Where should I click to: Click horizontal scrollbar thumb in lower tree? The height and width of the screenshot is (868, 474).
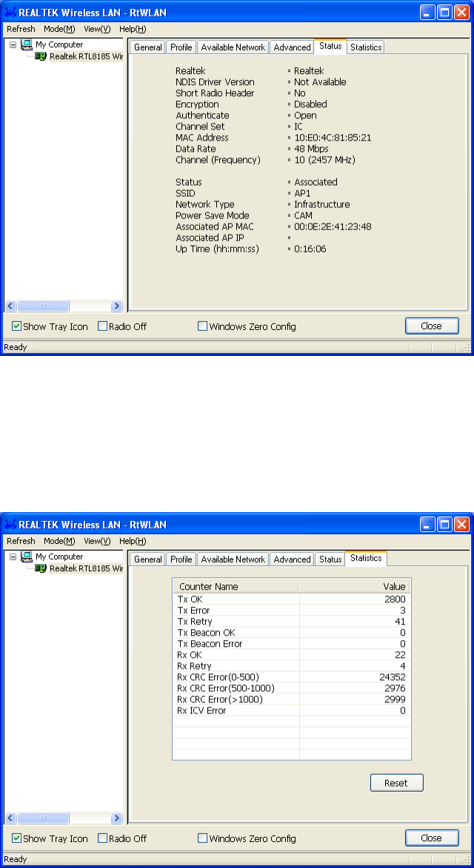pyautogui.click(x=43, y=818)
